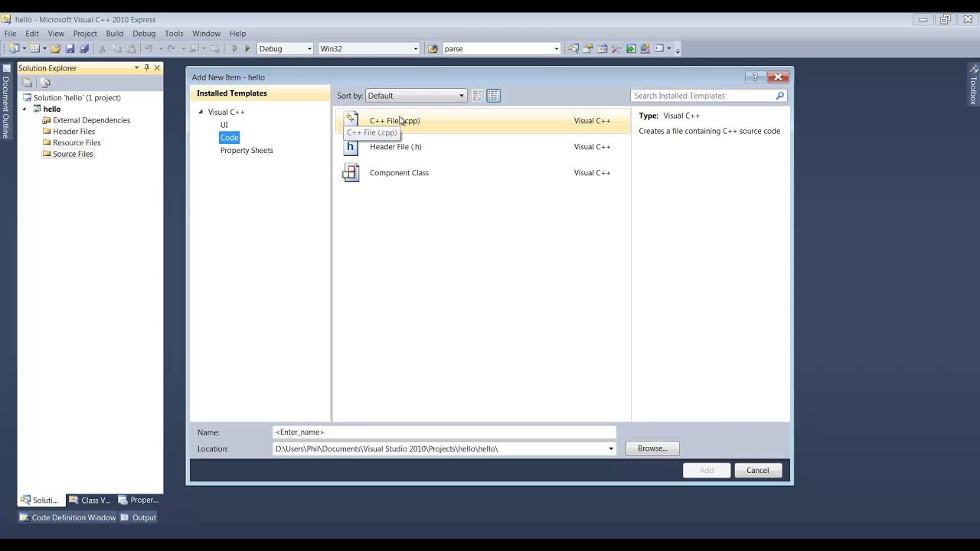980x551 pixels.
Task: Click Save All toolbar icon
Action: click(x=84, y=48)
